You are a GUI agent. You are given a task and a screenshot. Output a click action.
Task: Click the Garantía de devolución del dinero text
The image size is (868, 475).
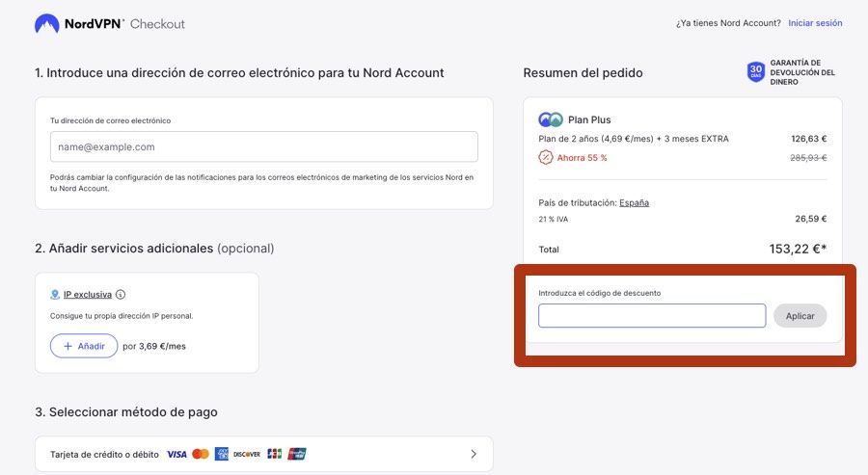coord(802,72)
